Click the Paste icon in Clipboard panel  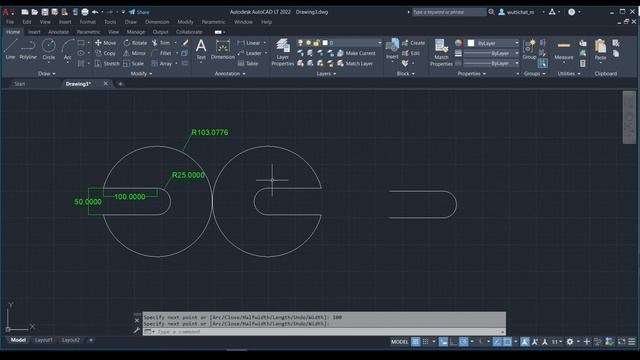point(600,49)
